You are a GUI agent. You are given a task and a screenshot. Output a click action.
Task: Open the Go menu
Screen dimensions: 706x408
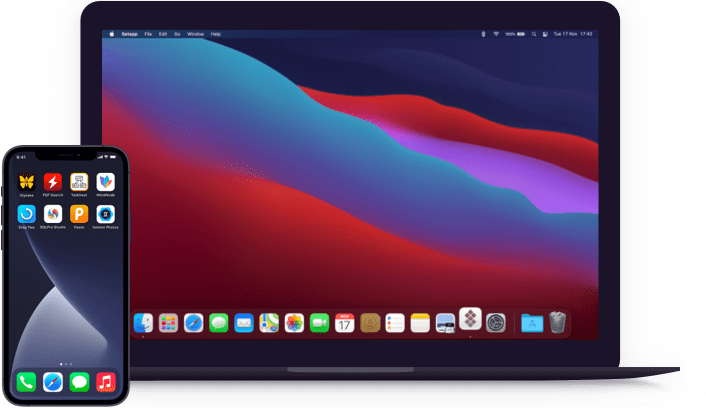coord(177,34)
